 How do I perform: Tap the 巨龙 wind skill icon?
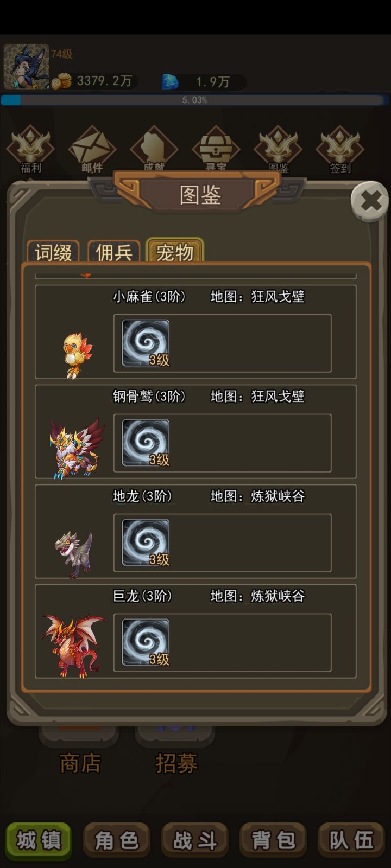click(146, 642)
